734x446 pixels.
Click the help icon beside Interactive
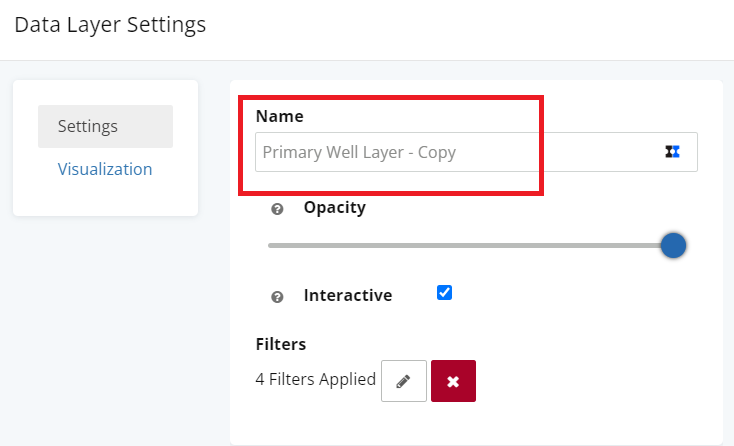click(x=277, y=297)
